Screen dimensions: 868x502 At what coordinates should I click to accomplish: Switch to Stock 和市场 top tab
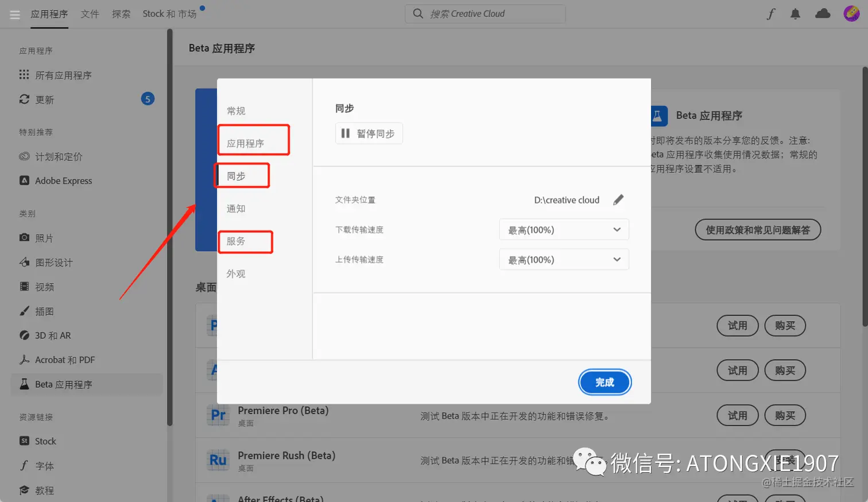[x=169, y=14]
